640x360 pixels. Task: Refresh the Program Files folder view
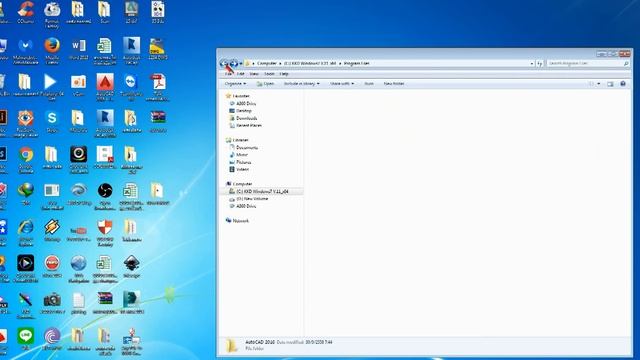540,64
